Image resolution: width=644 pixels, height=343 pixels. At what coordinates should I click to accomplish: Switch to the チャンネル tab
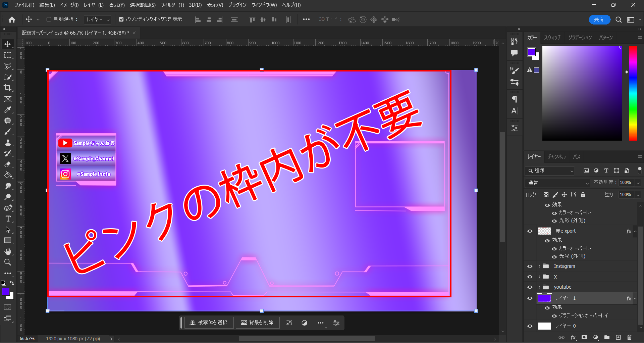click(x=557, y=157)
